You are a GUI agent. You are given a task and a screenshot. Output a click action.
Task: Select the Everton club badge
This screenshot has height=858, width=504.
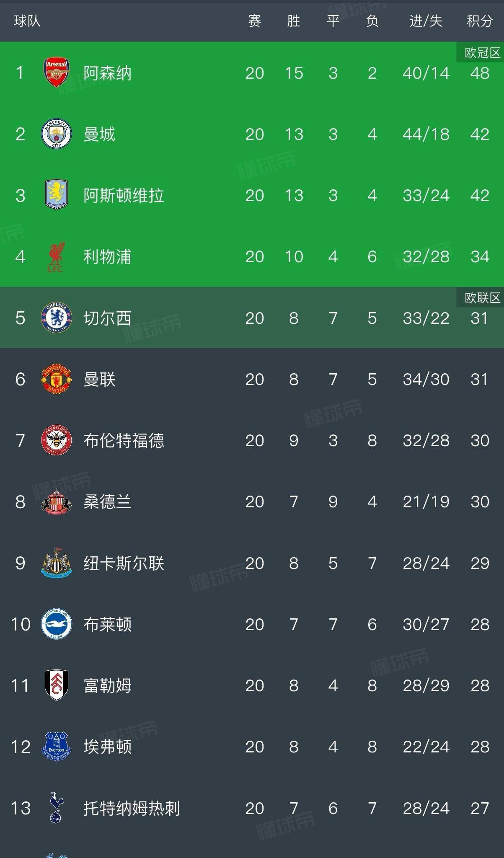[x=56, y=747]
